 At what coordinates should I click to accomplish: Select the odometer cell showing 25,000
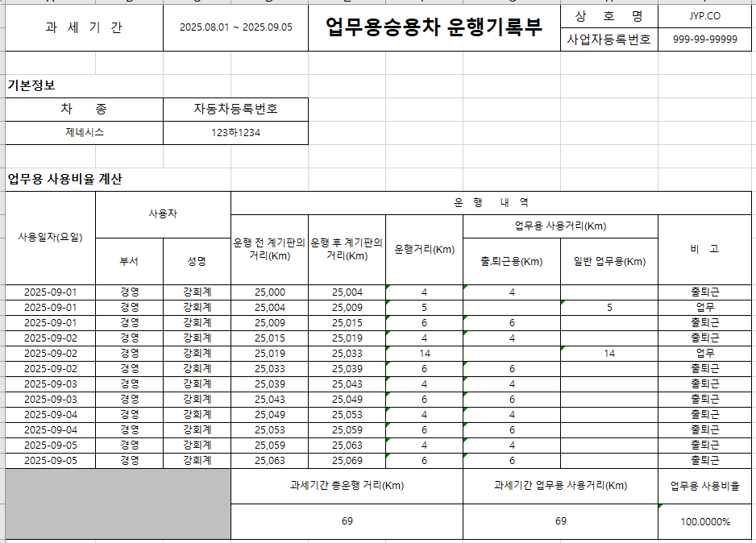point(269,292)
